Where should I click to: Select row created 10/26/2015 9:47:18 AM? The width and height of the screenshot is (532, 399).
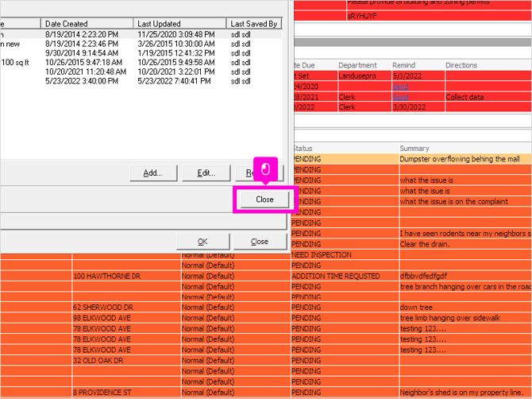pyautogui.click(x=141, y=63)
